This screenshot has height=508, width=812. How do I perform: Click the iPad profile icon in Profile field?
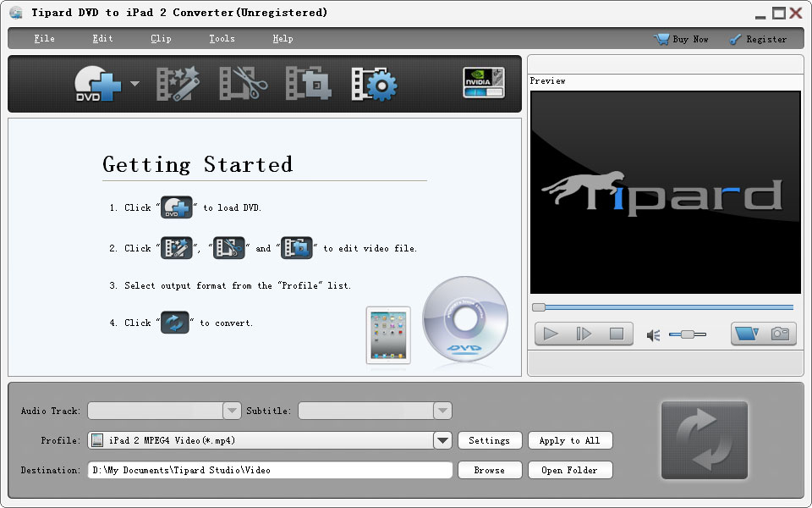(x=96, y=440)
